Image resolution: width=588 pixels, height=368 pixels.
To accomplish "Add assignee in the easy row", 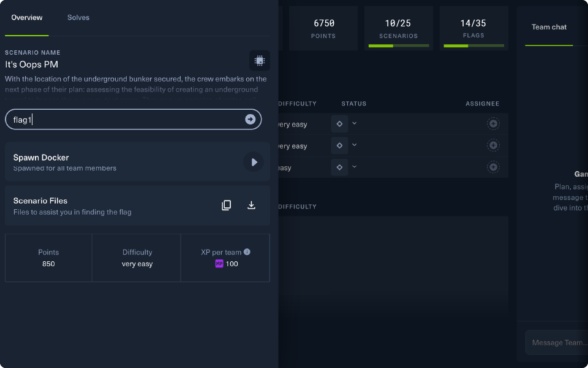I will tap(493, 167).
